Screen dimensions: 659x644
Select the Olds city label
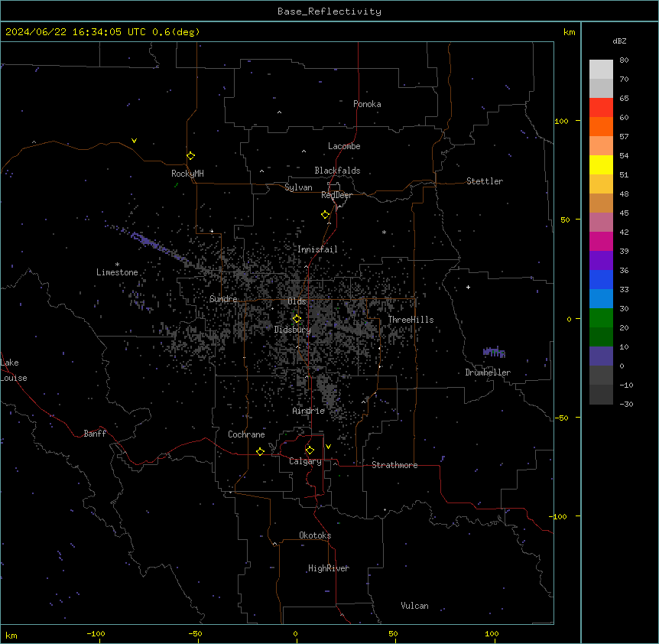pos(297,301)
